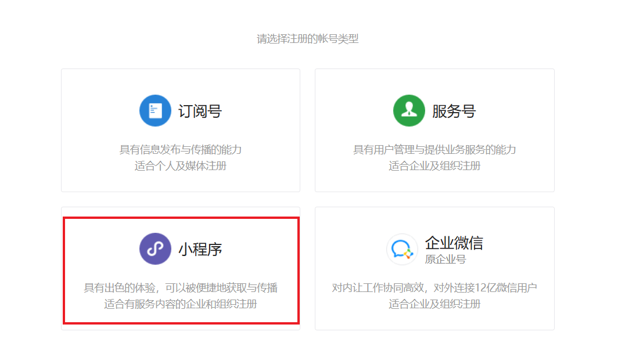Click the green 服务号 person icon
The width and height of the screenshot is (636, 364).
click(409, 111)
